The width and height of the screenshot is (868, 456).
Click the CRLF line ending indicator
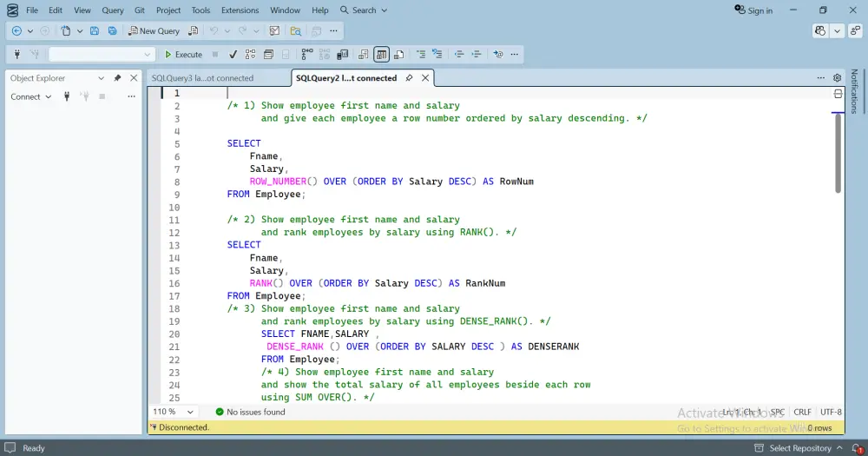coord(802,412)
